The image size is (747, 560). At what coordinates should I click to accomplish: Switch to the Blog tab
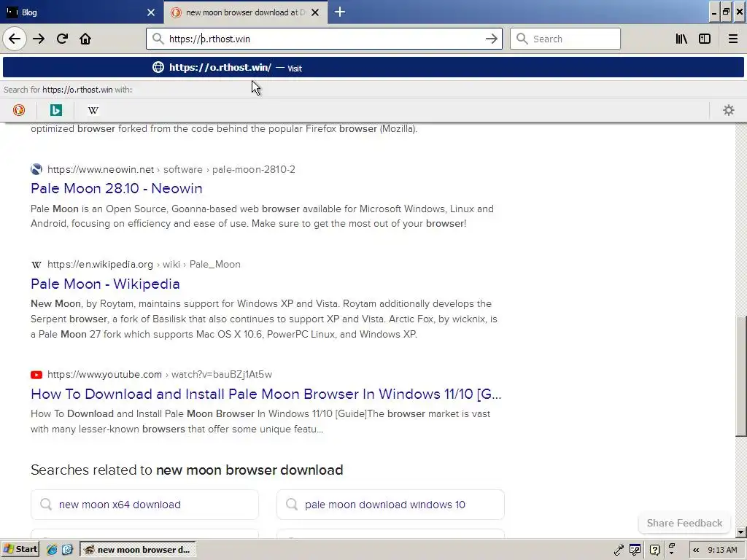81,12
